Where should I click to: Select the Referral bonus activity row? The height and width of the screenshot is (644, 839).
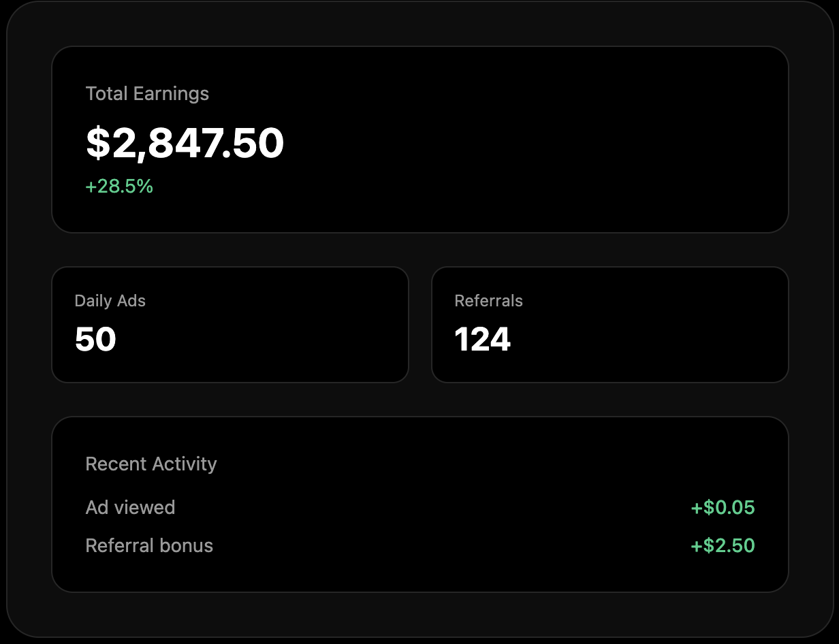click(420, 546)
